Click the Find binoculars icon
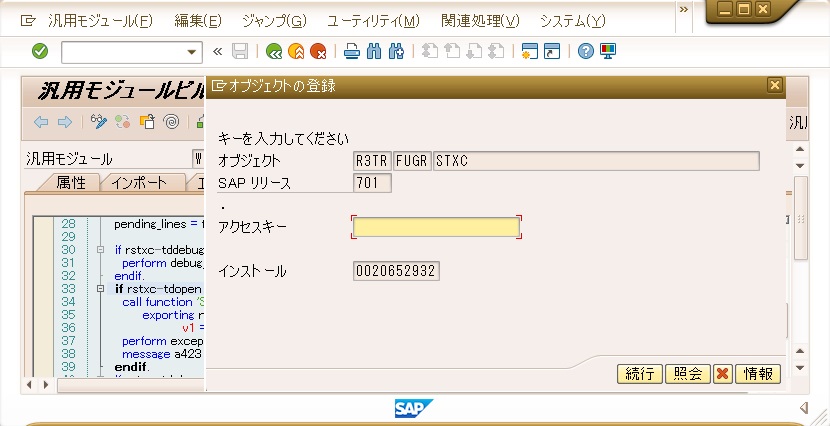 (374, 51)
